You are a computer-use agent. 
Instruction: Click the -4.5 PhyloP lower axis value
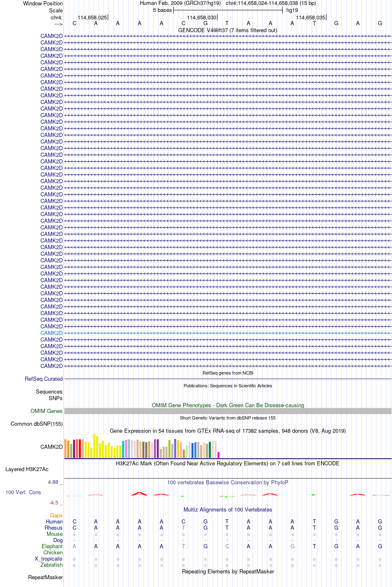pyautogui.click(x=54, y=502)
